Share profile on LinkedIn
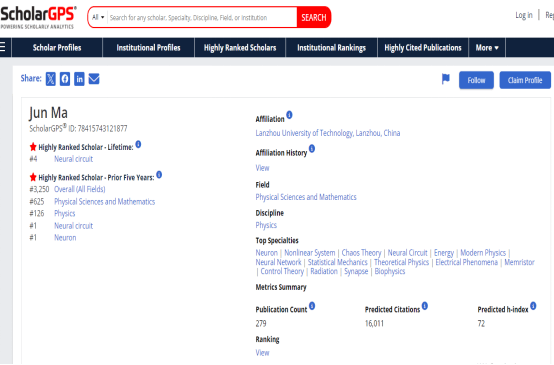554x365 pixels. 79,79
